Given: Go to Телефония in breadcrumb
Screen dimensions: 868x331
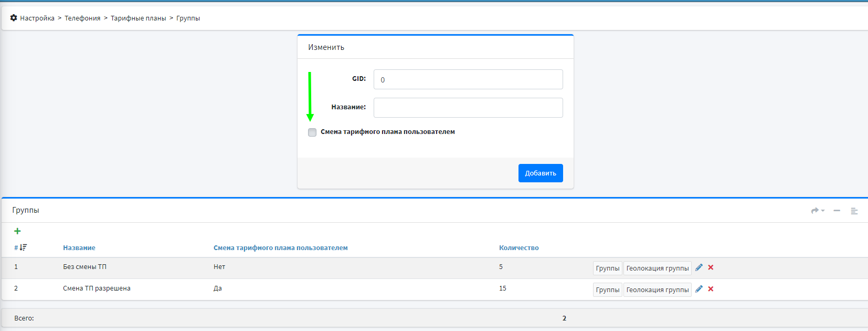Looking at the screenshot, I should (82, 18).
